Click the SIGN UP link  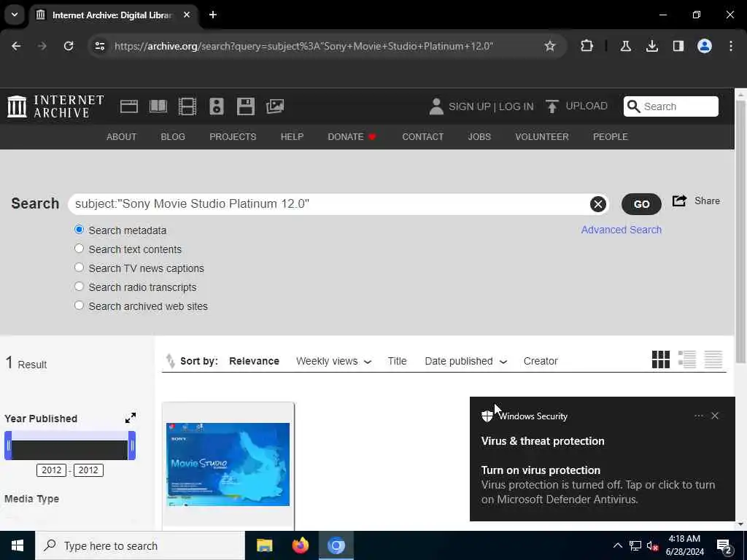tap(469, 106)
